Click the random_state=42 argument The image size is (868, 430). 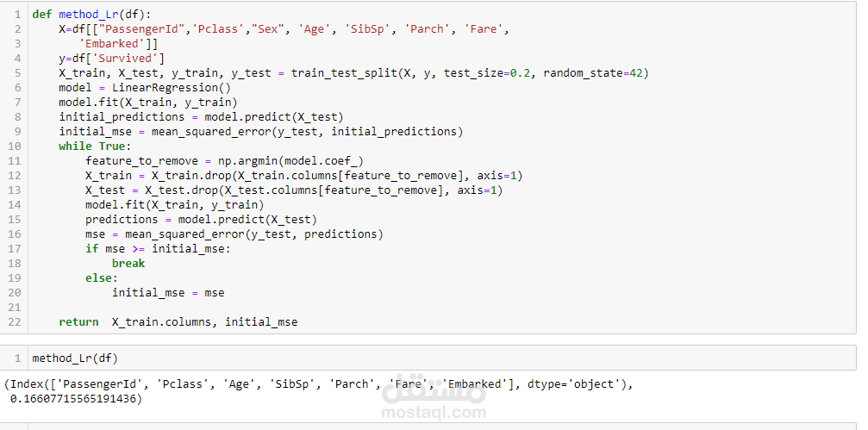(596, 73)
